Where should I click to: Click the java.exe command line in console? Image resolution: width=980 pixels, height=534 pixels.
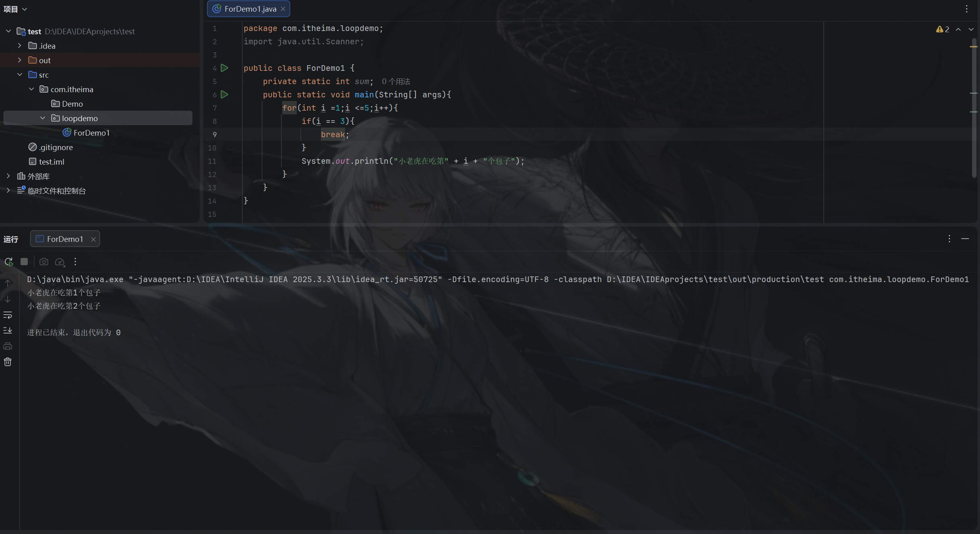coord(498,279)
